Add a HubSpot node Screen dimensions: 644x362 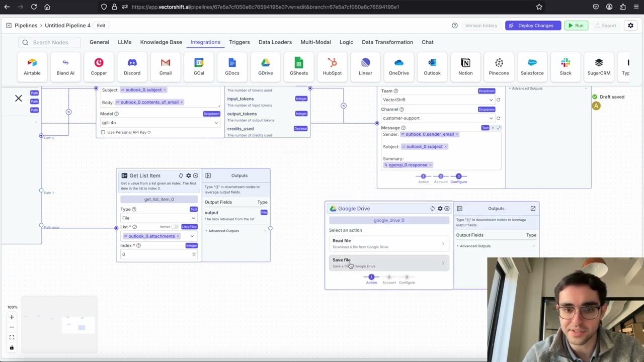(332, 67)
